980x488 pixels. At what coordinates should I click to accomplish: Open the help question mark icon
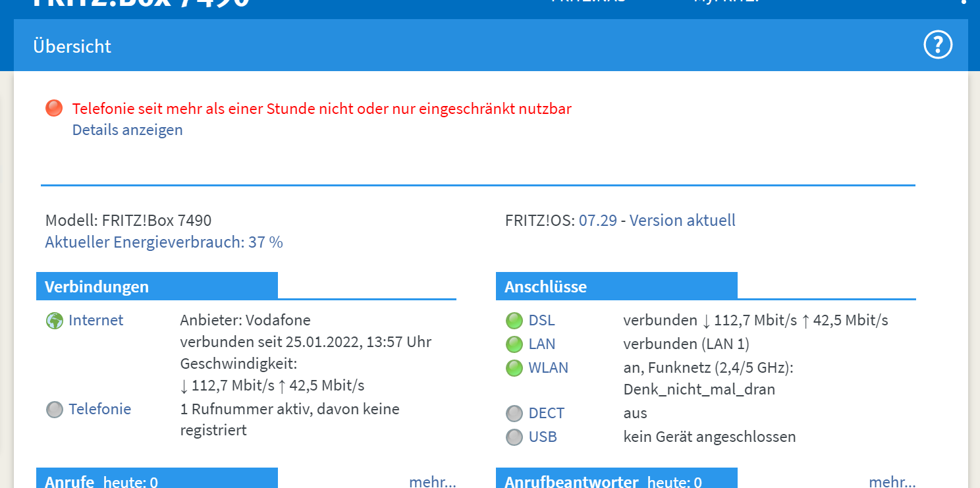[938, 45]
